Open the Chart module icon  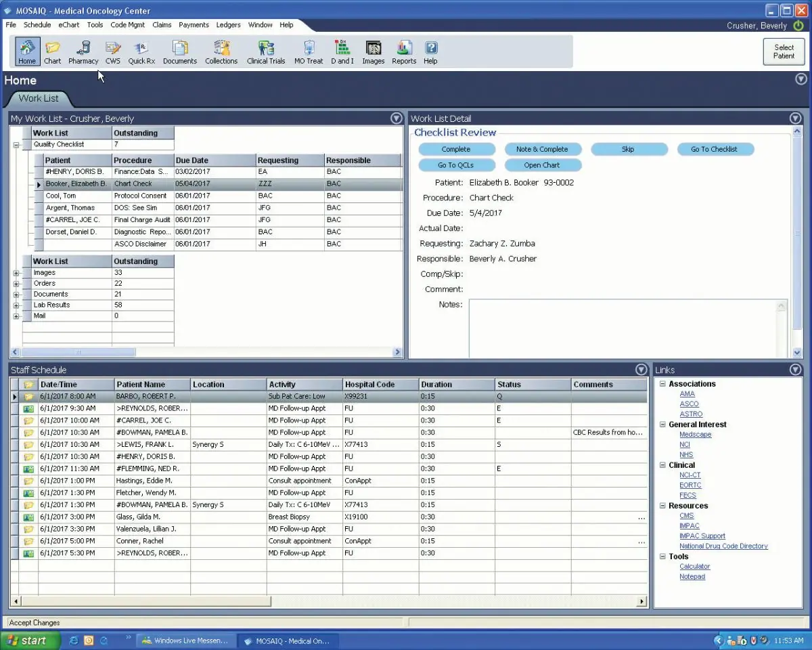tap(52, 51)
